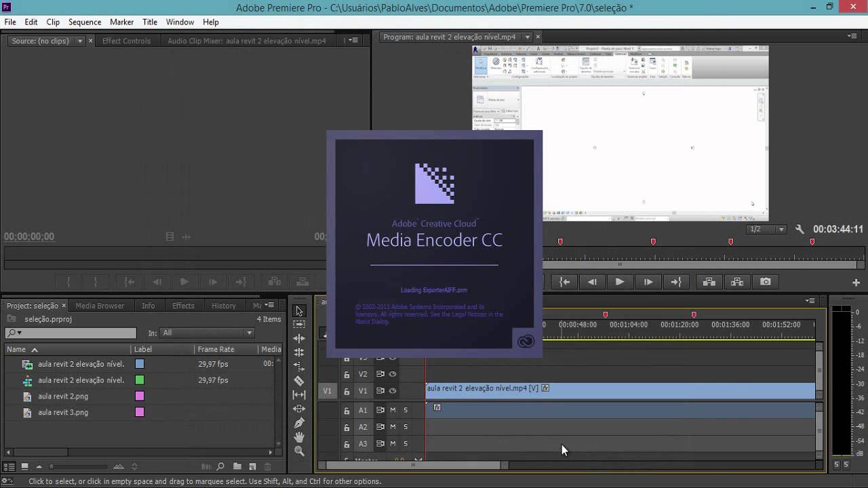Open Program monitor sequence dropdown arrow
The width and height of the screenshot is (868, 488).
(528, 37)
